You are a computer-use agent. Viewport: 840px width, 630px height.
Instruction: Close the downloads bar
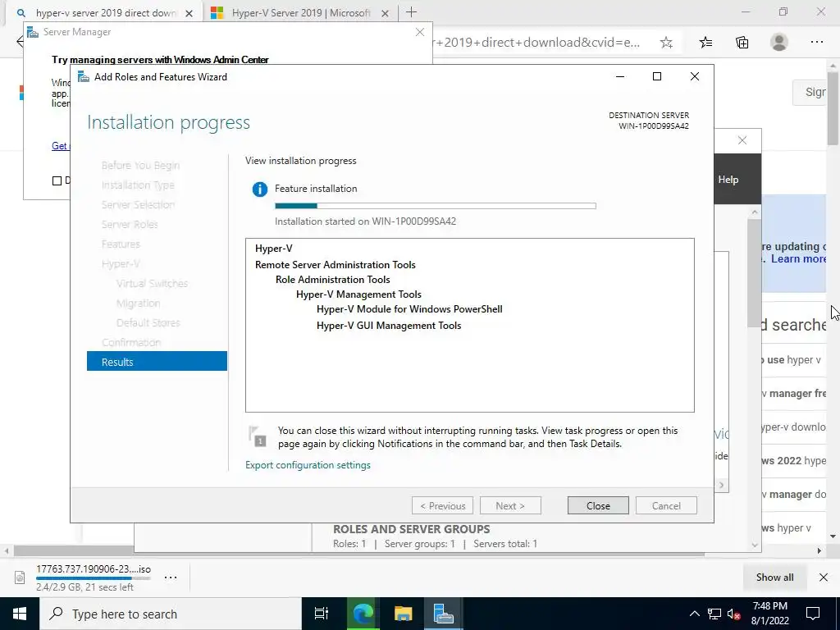[x=824, y=577]
